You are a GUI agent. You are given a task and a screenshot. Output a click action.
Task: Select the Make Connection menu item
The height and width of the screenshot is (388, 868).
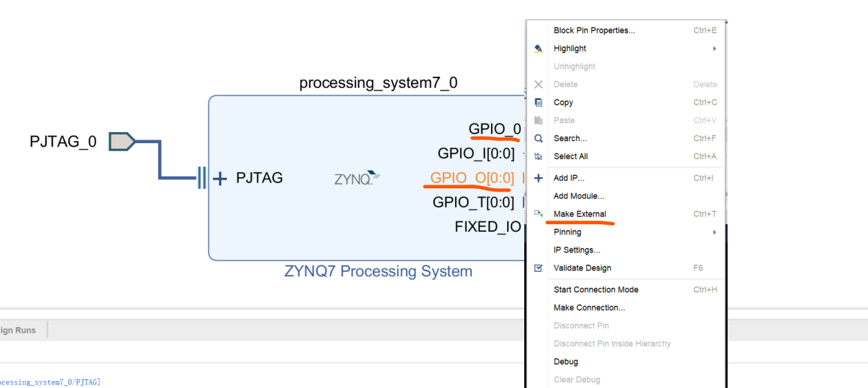589,308
